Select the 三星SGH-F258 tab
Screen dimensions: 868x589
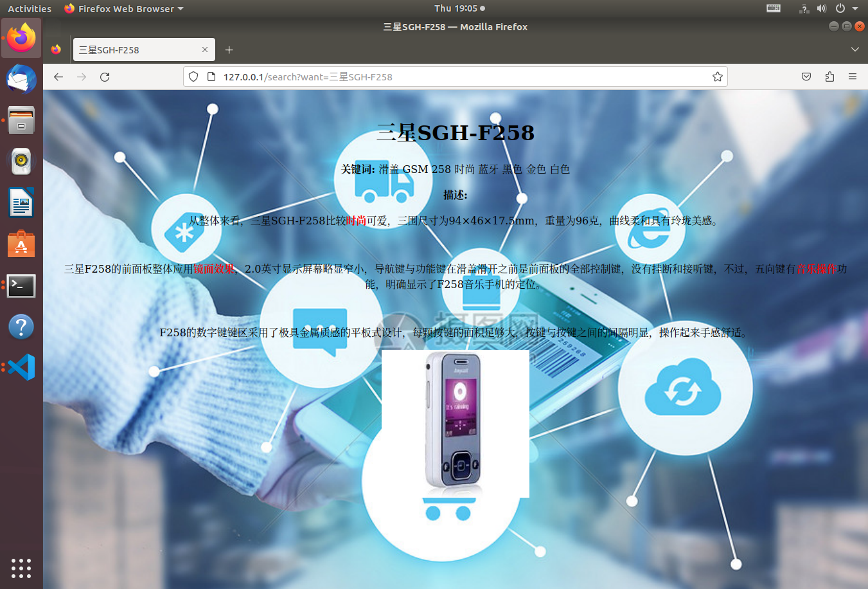pyautogui.click(x=144, y=50)
